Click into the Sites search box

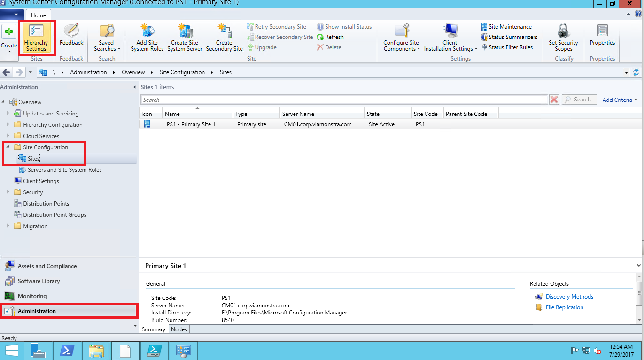pos(344,100)
